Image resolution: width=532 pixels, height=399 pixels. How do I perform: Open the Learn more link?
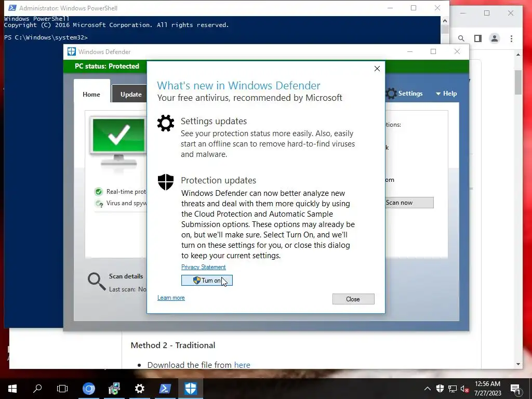tap(171, 298)
